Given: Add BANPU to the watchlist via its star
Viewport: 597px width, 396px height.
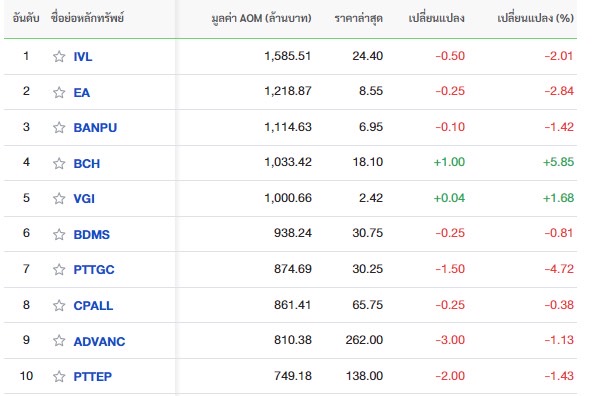Looking at the screenshot, I should 59,128.
